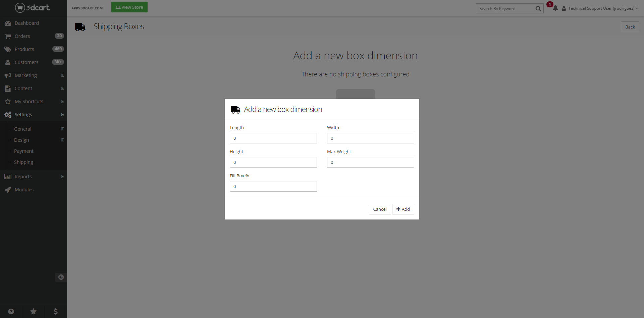The height and width of the screenshot is (318, 644).
Task: Click the Dashboard gauge icon
Action: (x=8, y=23)
